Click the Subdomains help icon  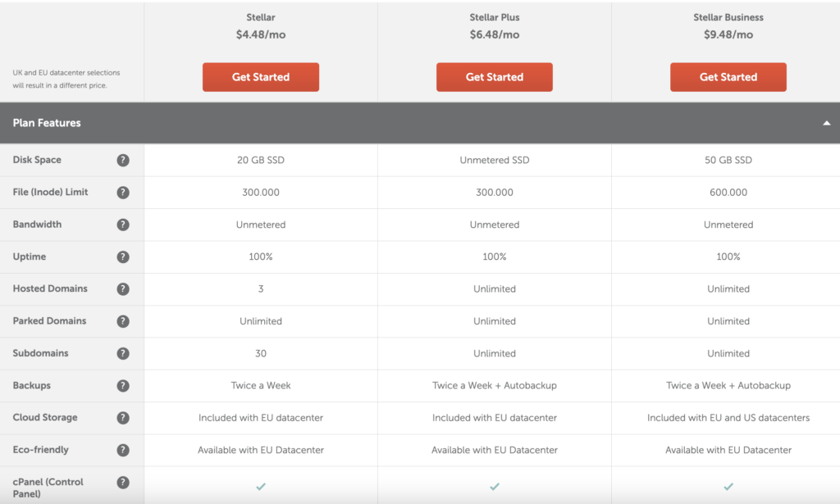[x=123, y=353]
